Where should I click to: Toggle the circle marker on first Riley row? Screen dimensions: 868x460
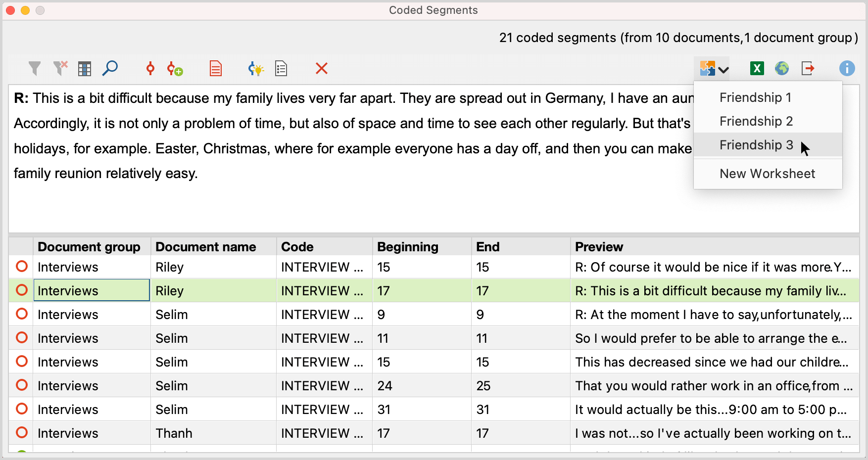[x=22, y=267]
